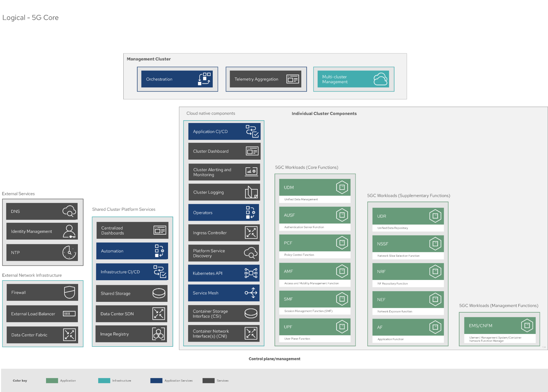Click the Identity Management user icon
This screenshot has width=548, height=392.
pos(69,231)
